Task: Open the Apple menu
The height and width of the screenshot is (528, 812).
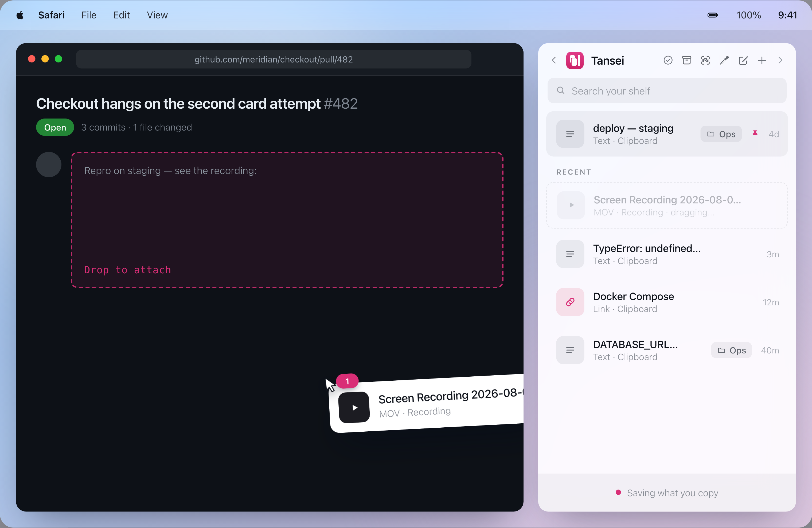Action: [20, 15]
